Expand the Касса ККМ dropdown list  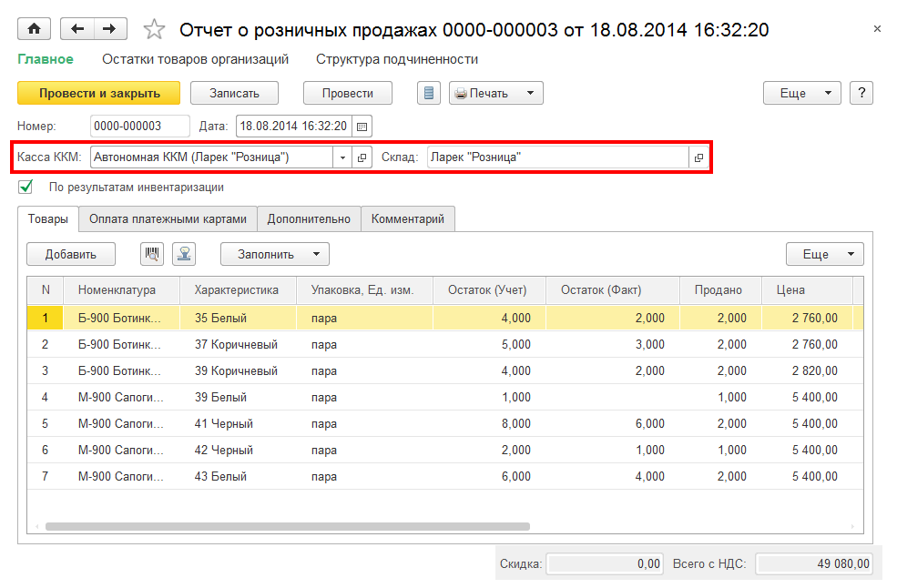click(342, 157)
